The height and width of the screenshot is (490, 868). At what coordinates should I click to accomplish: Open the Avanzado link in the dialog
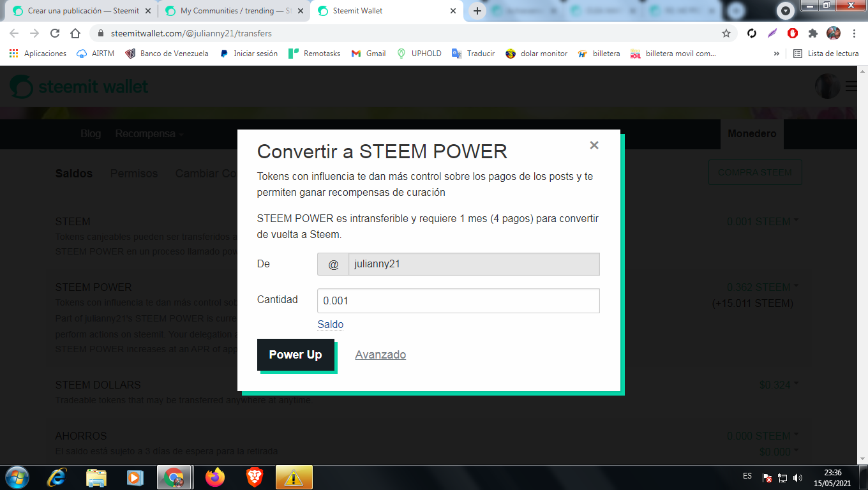coord(380,355)
